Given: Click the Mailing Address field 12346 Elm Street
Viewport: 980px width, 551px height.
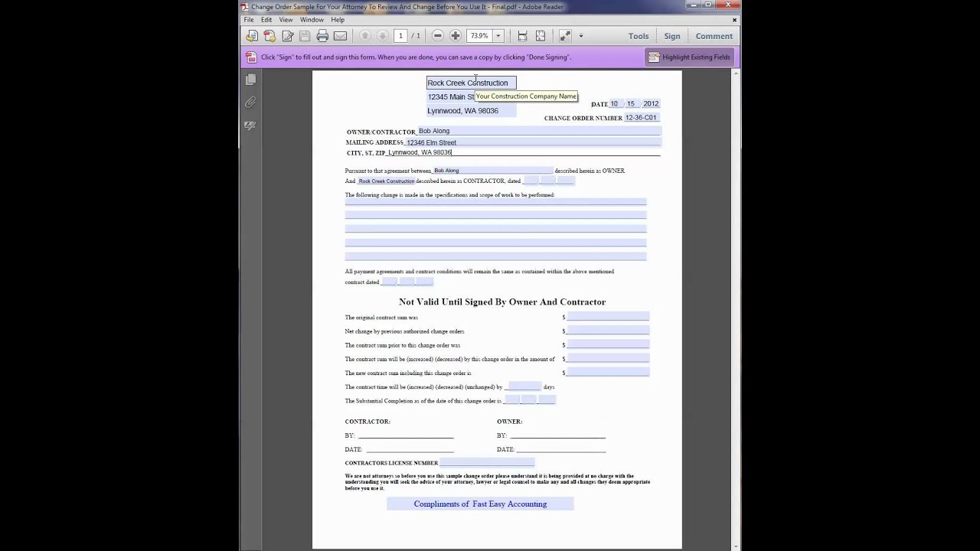Looking at the screenshot, I should (533, 142).
